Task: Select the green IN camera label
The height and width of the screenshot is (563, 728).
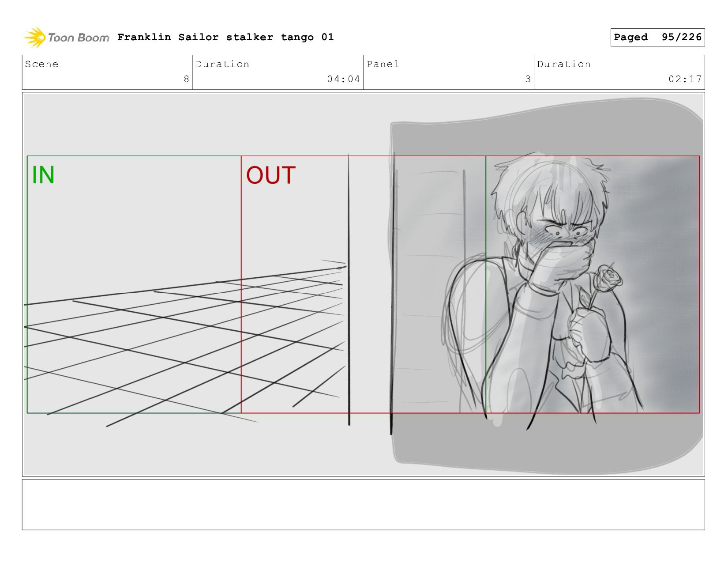Action: click(43, 175)
